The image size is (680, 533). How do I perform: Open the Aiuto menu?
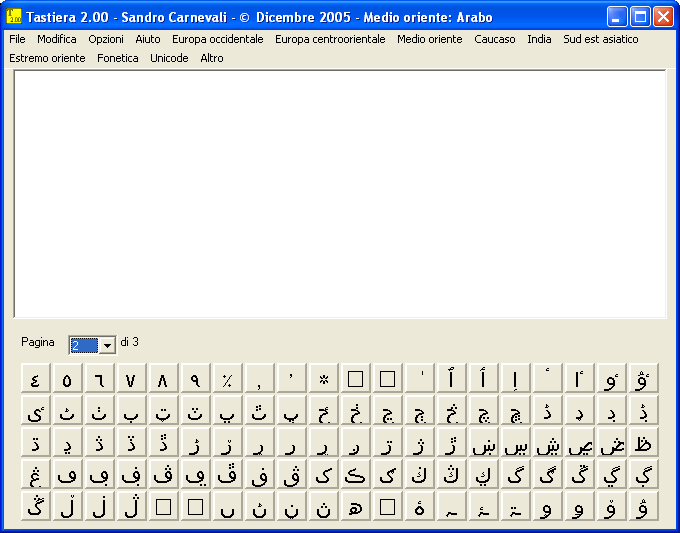[x=148, y=39]
